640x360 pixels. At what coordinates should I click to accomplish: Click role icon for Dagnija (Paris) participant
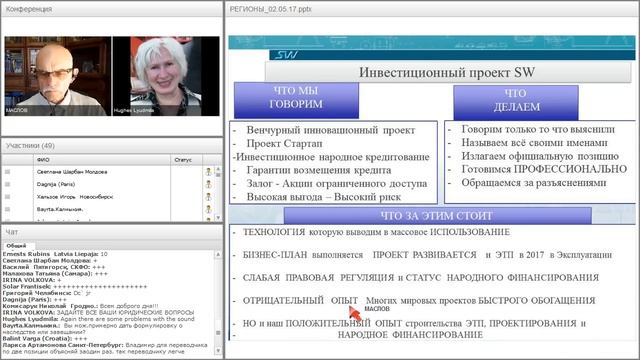coord(209,184)
